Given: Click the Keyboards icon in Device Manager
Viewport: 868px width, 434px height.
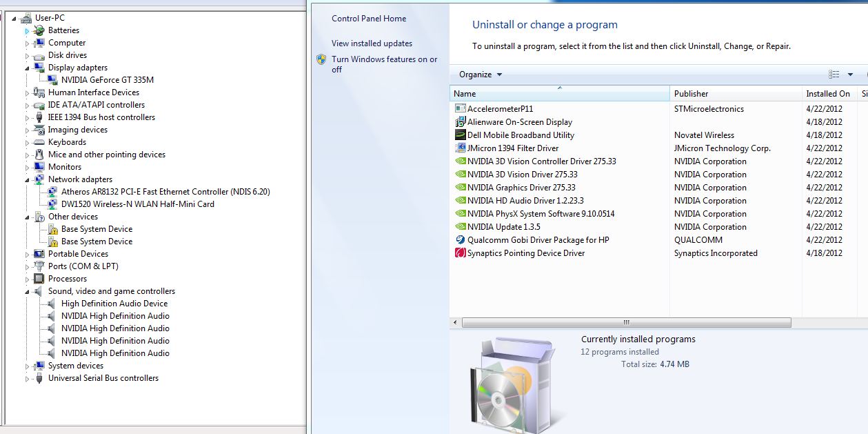Looking at the screenshot, I should 39,142.
